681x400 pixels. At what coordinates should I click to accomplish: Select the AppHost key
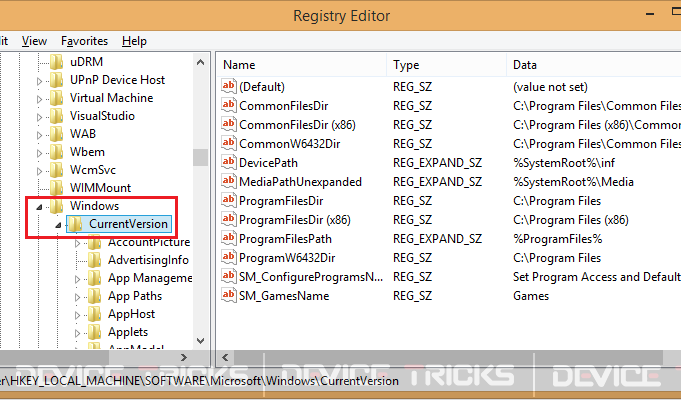[x=131, y=314]
